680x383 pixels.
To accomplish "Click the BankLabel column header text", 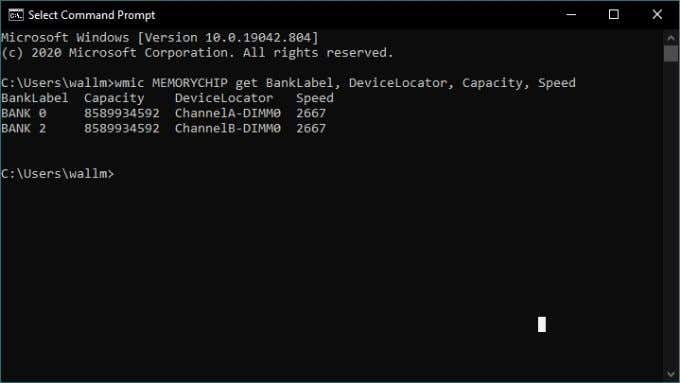I will click(x=35, y=98).
